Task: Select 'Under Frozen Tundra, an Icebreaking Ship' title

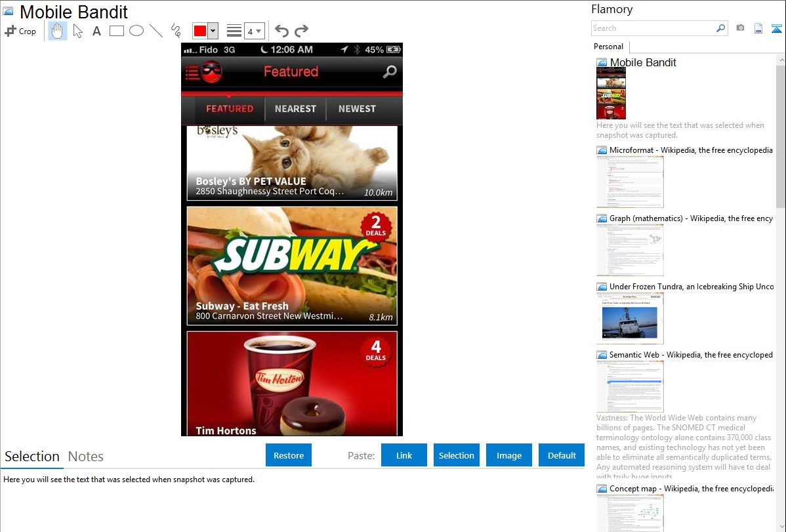Action: pos(692,286)
